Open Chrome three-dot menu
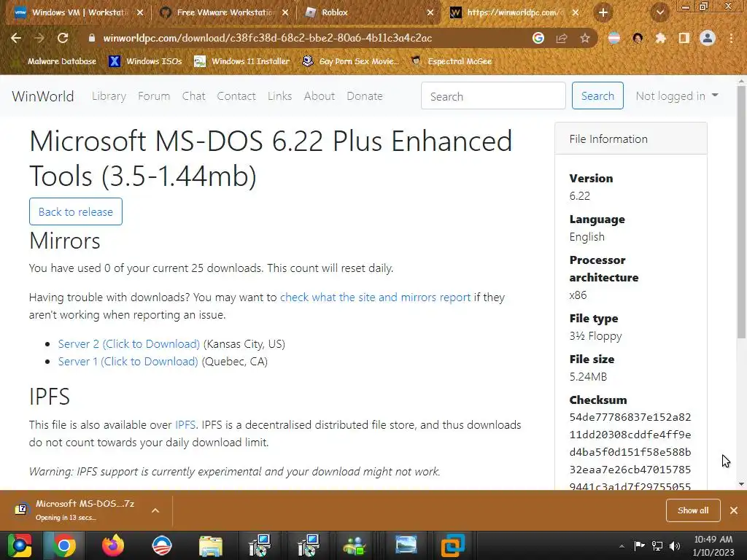Image resolution: width=747 pixels, height=560 pixels. pyautogui.click(x=731, y=38)
